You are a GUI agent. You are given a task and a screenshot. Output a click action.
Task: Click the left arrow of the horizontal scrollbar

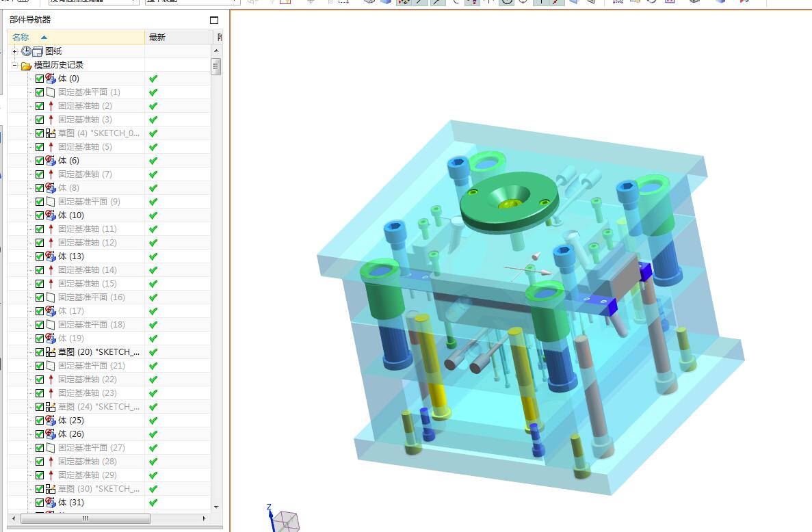[x=14, y=518]
